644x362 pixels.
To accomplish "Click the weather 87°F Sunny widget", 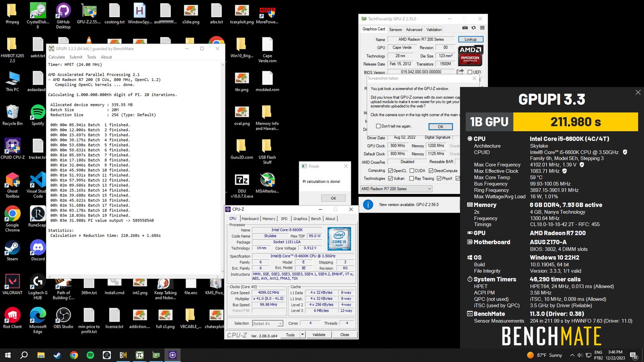I will 544,355.
